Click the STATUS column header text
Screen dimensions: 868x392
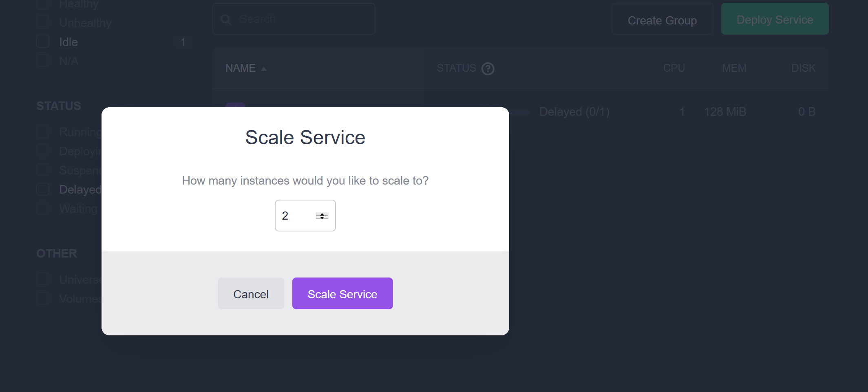[x=456, y=68]
